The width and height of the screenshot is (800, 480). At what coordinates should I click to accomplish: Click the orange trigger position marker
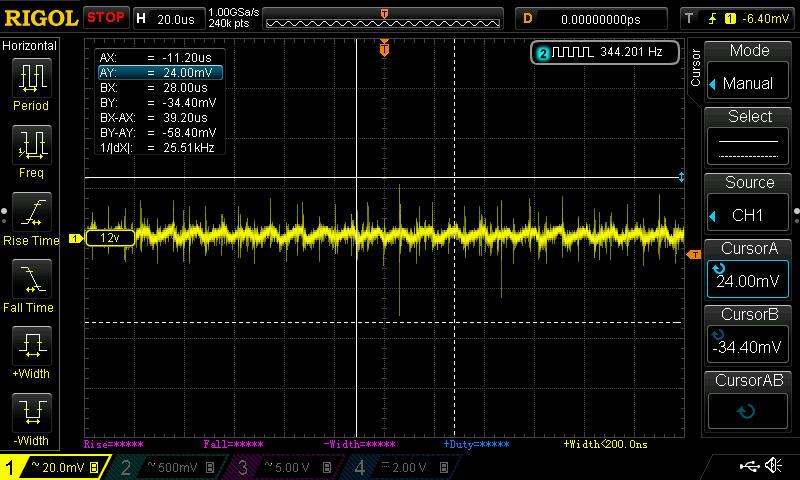click(x=384, y=47)
